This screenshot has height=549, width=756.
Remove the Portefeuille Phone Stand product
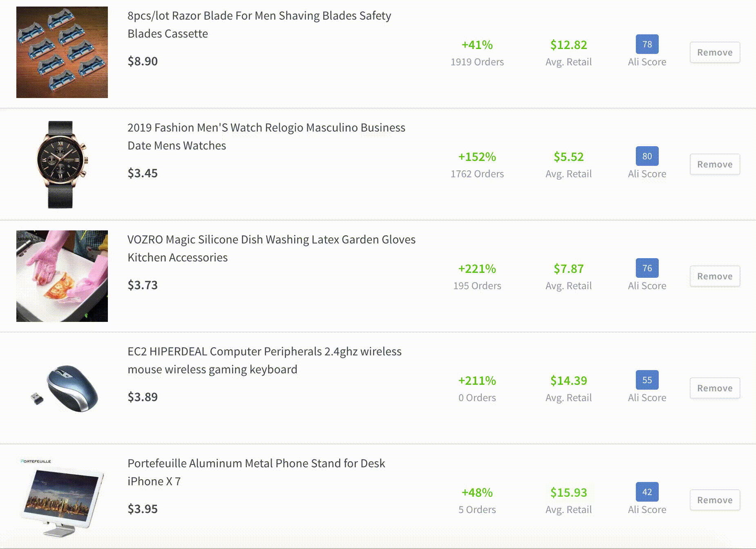[x=715, y=500]
